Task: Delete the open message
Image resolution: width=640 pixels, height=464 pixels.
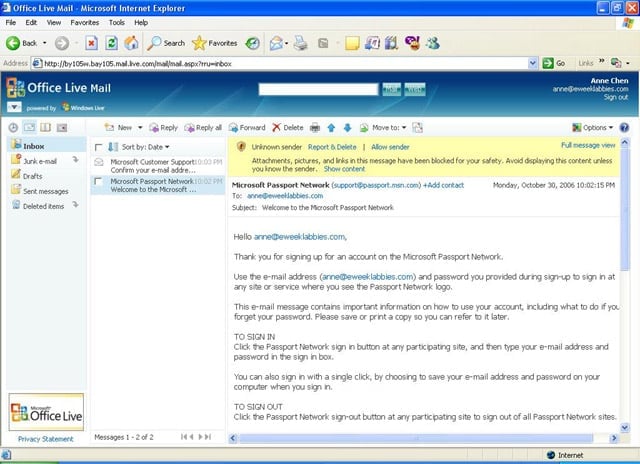Action: 288,128
